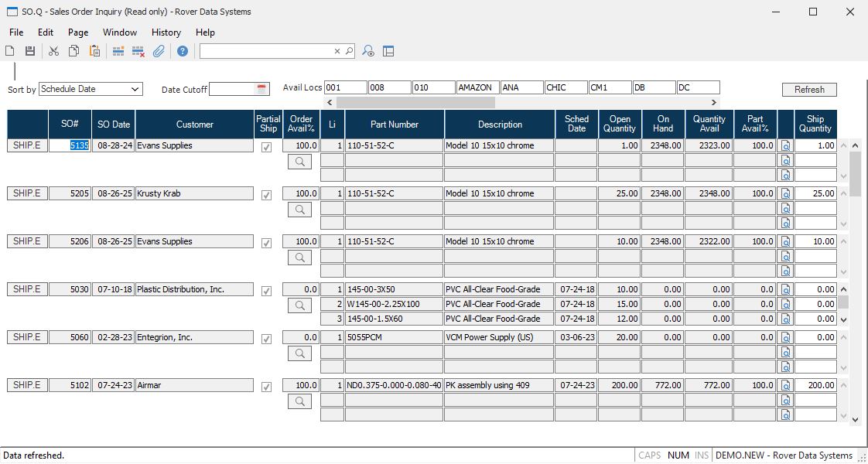Toggle Partial Ship checkbox for Plastic Distribution order
Screen dimensions: 868x464
(x=267, y=291)
